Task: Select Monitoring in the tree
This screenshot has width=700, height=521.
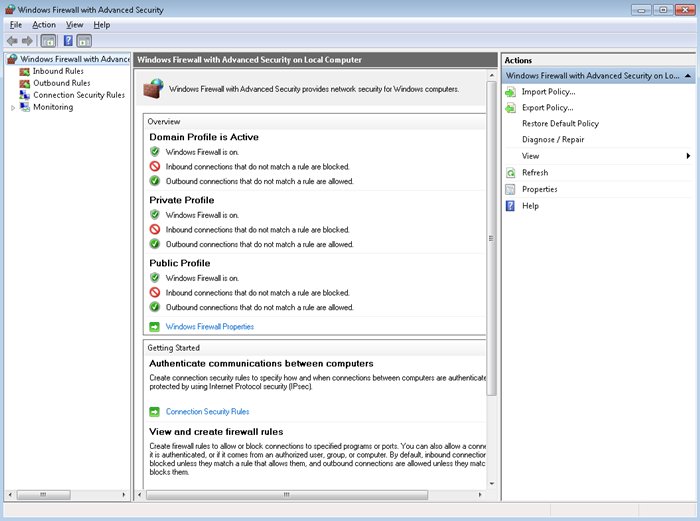Action: pos(53,107)
